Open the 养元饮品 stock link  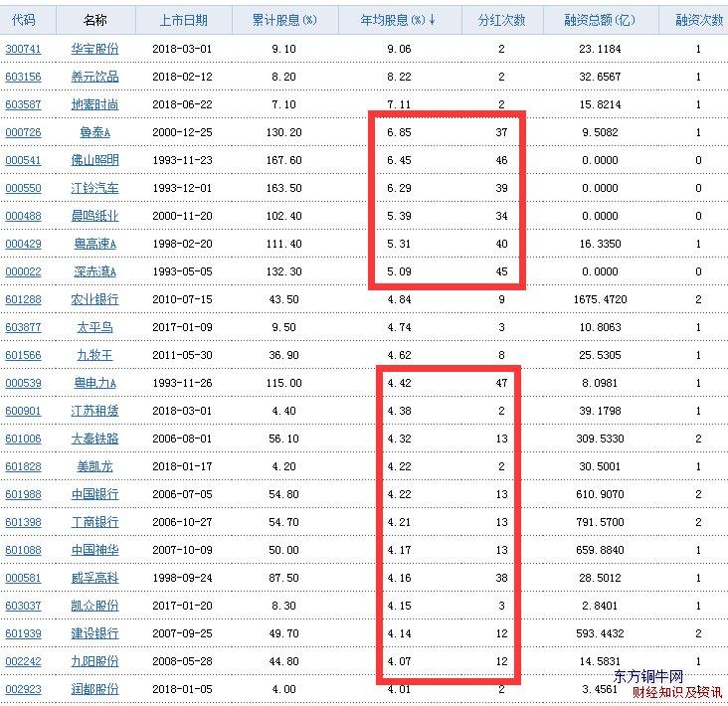94,77
